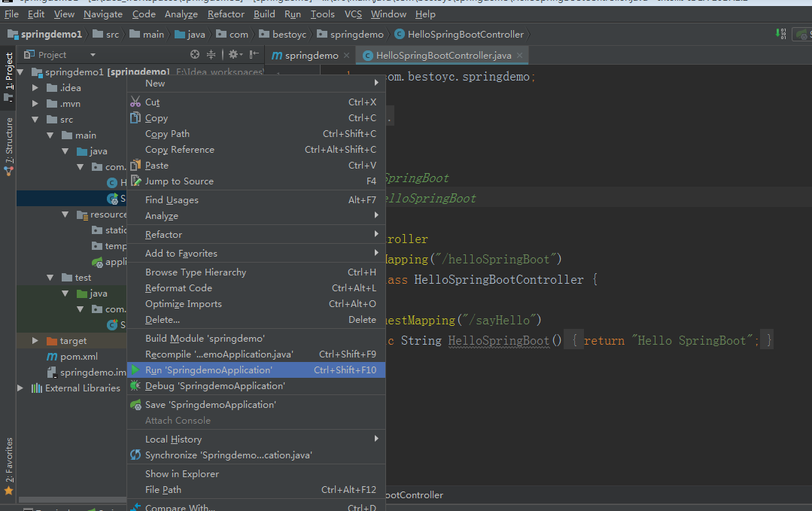Viewport: 812px width, 511px height.
Task: Open the Tools menu
Action: coord(323,14)
